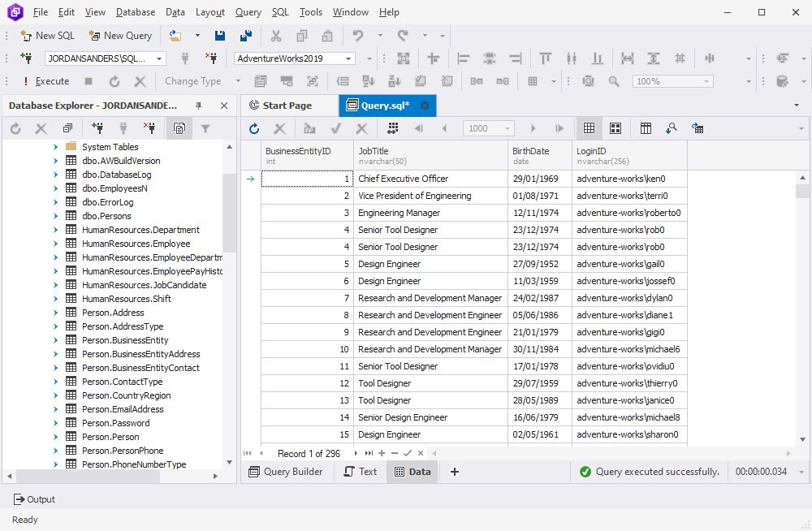Add a new view with plus button
The image size is (812, 531).
pyautogui.click(x=454, y=472)
